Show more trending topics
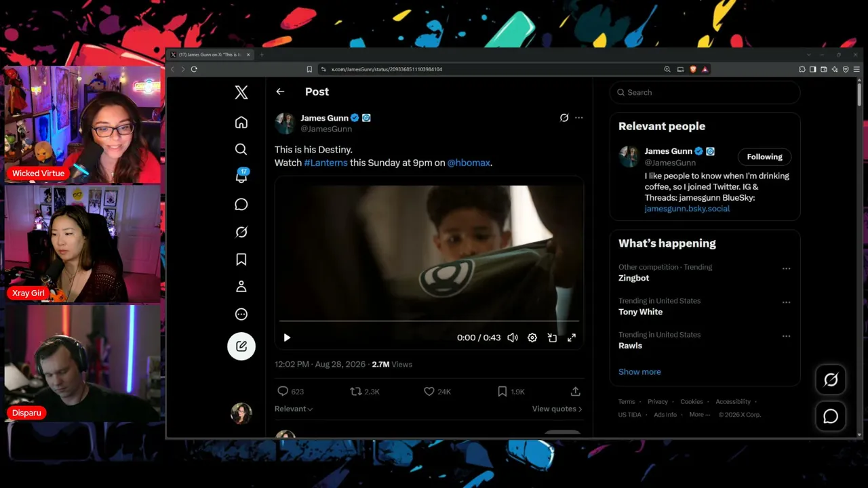The image size is (868, 488). click(639, 371)
